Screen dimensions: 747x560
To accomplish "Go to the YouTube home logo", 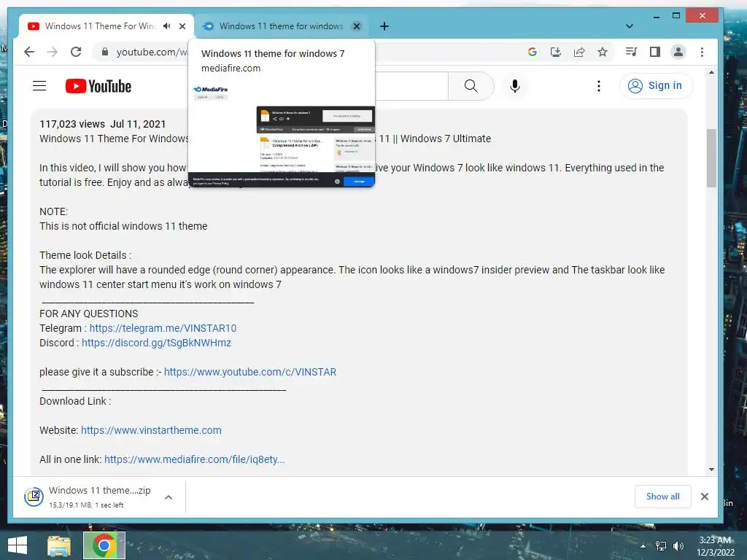I will (x=98, y=86).
